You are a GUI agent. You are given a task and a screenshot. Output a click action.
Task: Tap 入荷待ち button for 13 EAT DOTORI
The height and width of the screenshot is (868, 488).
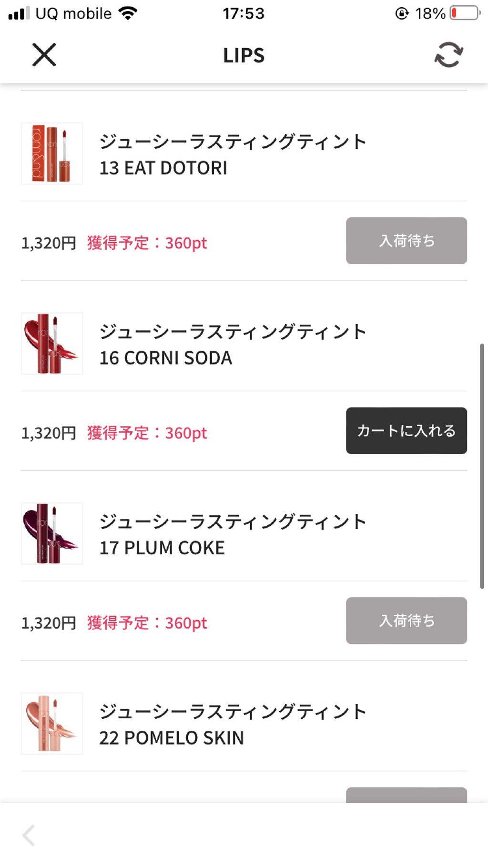[406, 241]
